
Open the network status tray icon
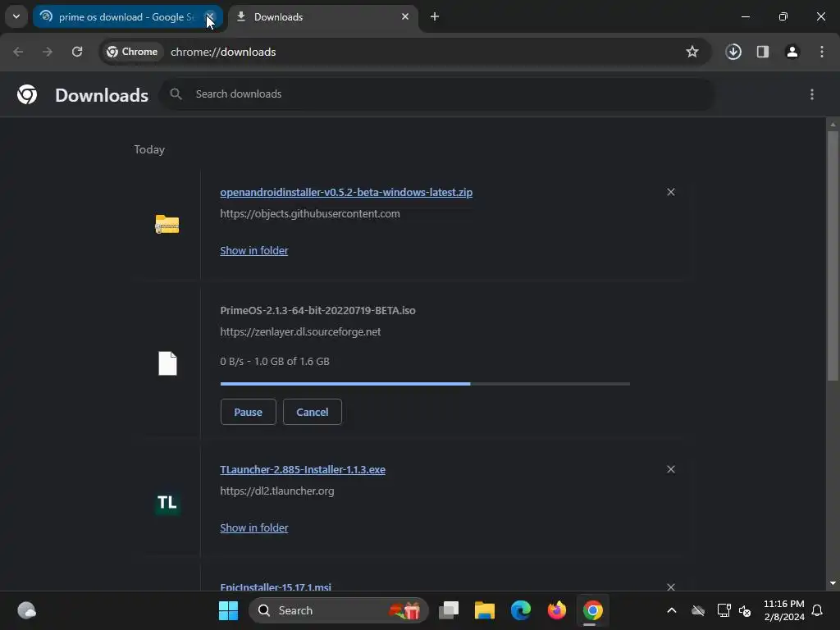point(724,610)
